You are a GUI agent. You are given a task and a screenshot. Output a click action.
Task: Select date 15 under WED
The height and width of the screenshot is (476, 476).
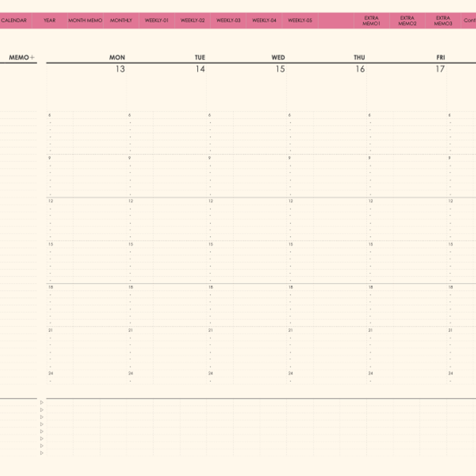(280, 69)
